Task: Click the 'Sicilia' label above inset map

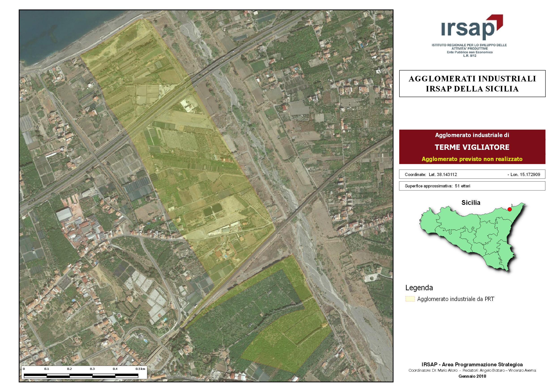Action: click(x=471, y=202)
